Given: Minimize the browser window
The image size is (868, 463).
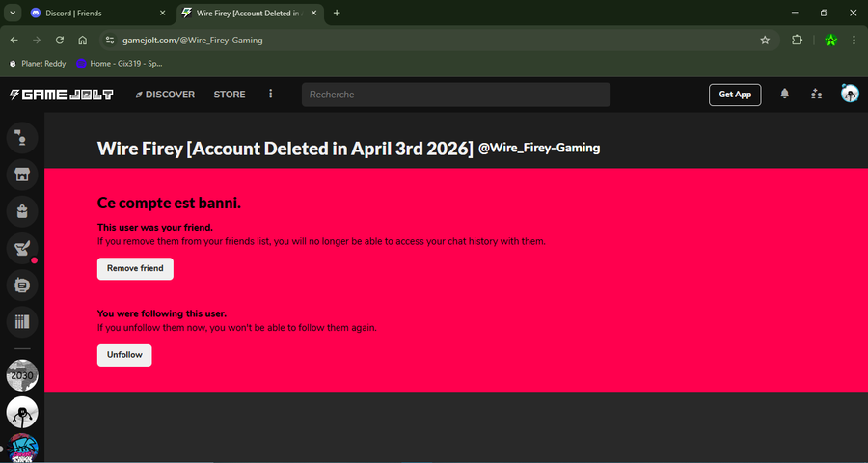Looking at the screenshot, I should [x=795, y=13].
